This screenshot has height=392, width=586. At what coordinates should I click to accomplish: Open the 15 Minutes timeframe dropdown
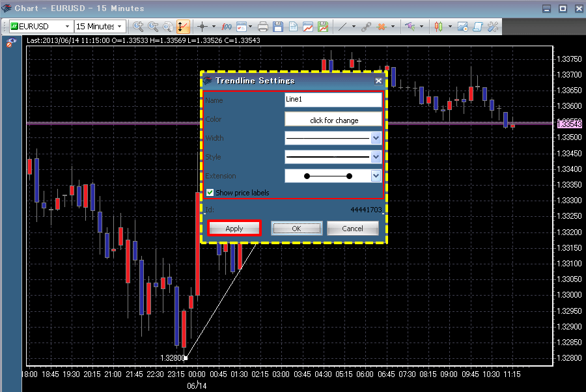(x=120, y=27)
